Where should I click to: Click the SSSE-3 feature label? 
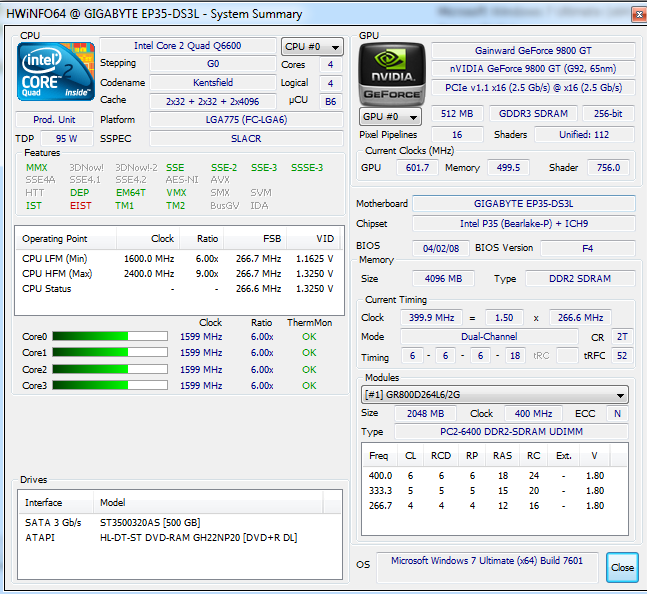[x=307, y=167]
